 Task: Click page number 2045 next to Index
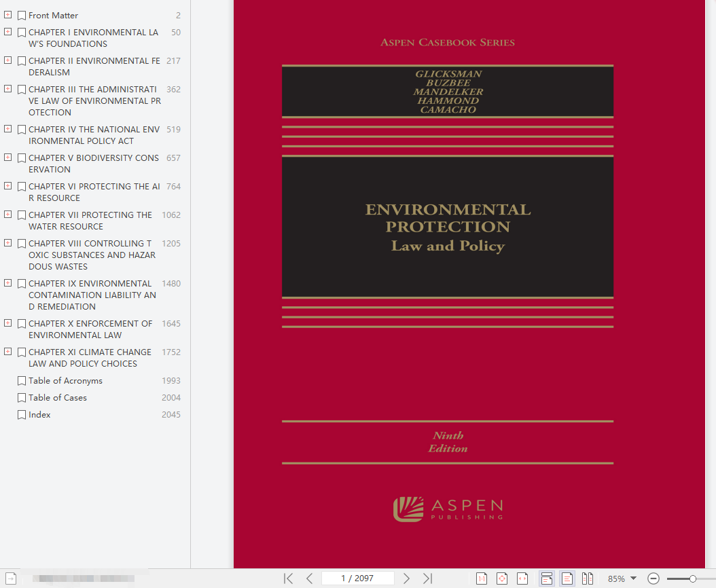171,415
